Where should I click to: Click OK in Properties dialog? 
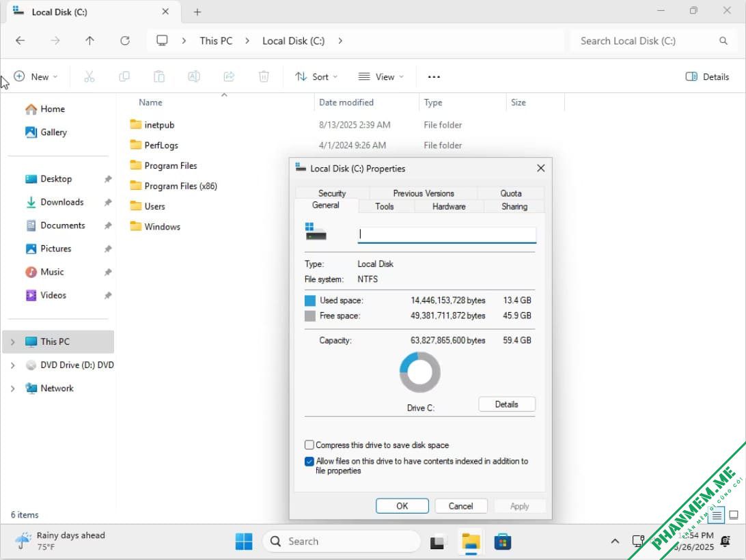[x=402, y=506]
